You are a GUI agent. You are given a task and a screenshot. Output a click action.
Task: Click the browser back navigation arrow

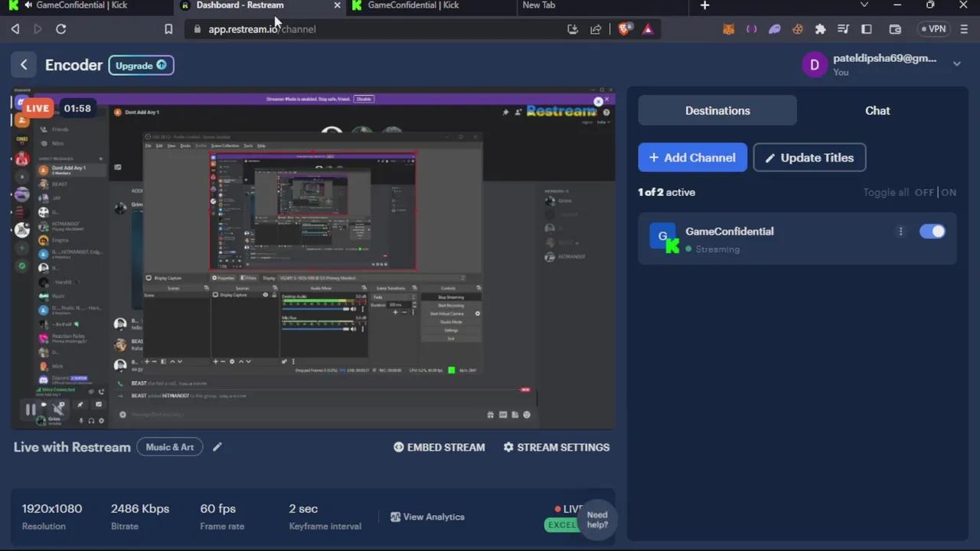(15, 29)
